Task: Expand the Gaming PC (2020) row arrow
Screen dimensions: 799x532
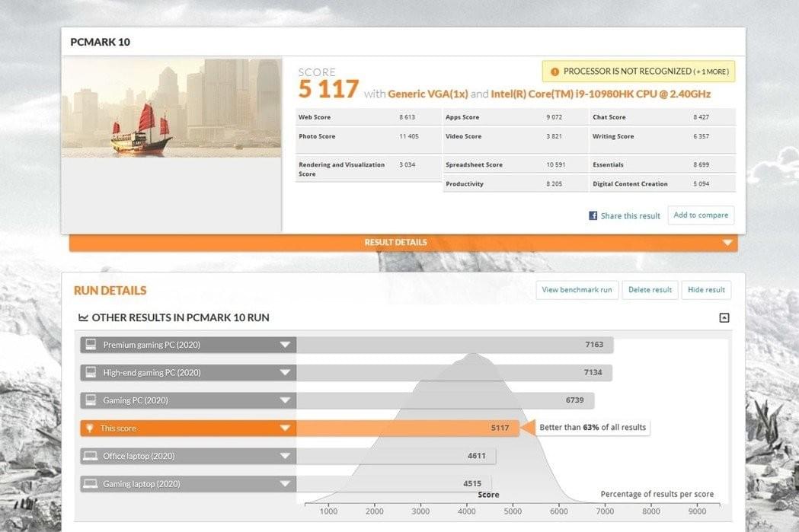Action: pyautogui.click(x=285, y=400)
